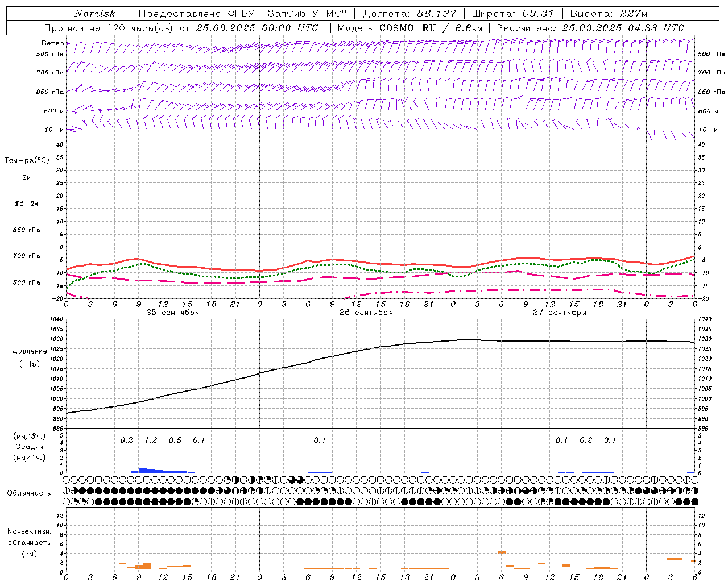The width and height of the screenshot is (728, 582).
Task: Click the (мм/3ч.) precipitation unit label
Action: click(x=30, y=436)
